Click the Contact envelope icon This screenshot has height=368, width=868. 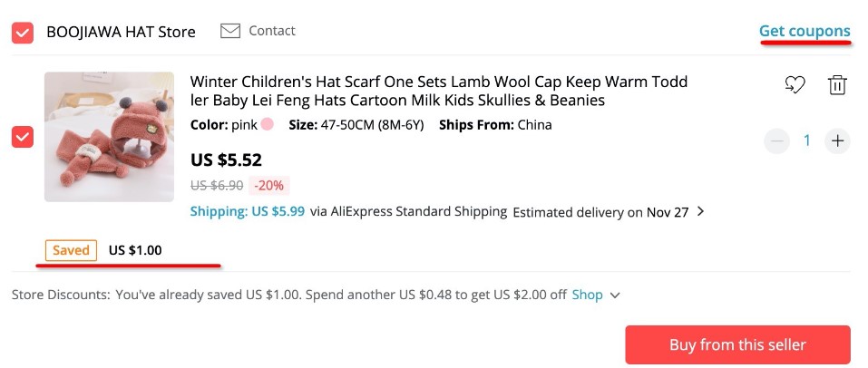click(230, 31)
